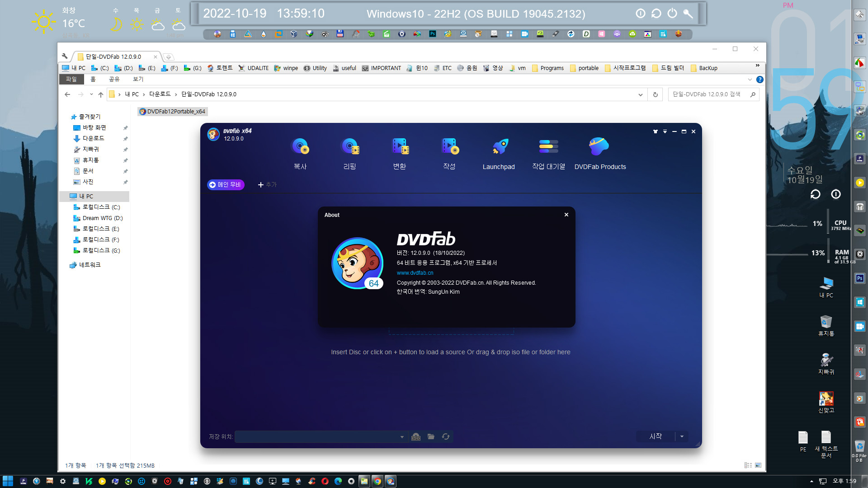
Task: Click Windows Start button on taskbar
Action: pyautogui.click(x=8, y=481)
